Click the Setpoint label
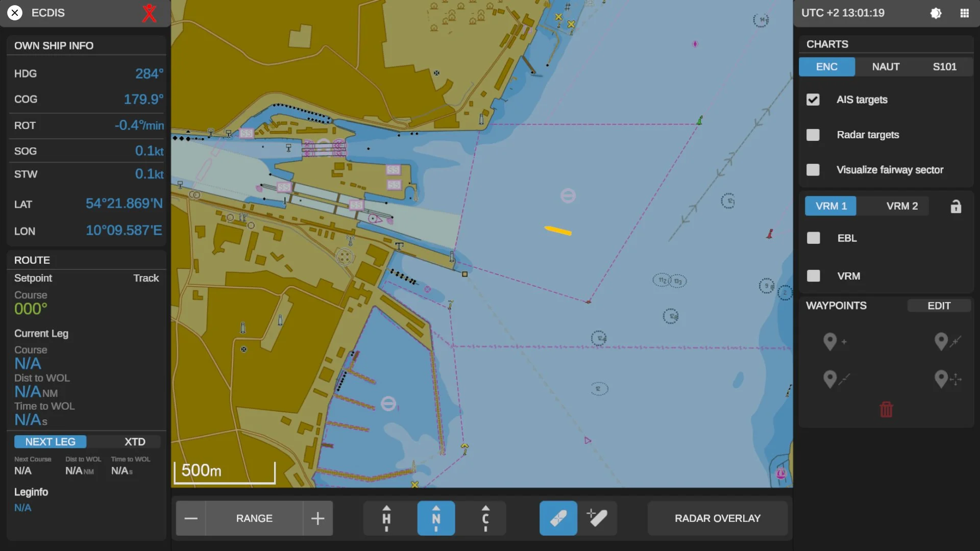The image size is (980, 551). pyautogui.click(x=33, y=278)
